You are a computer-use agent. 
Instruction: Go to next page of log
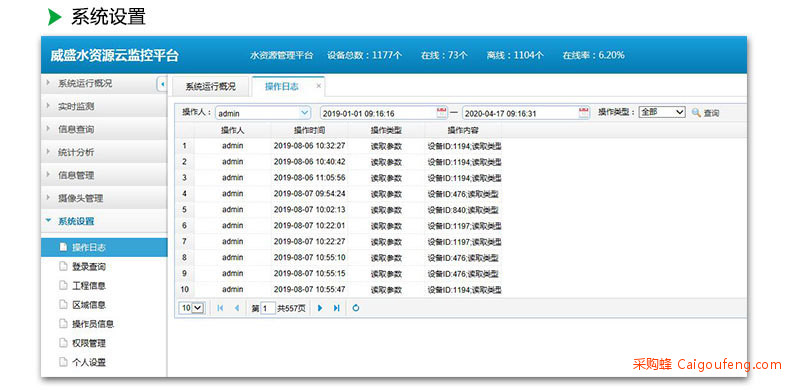click(319, 308)
